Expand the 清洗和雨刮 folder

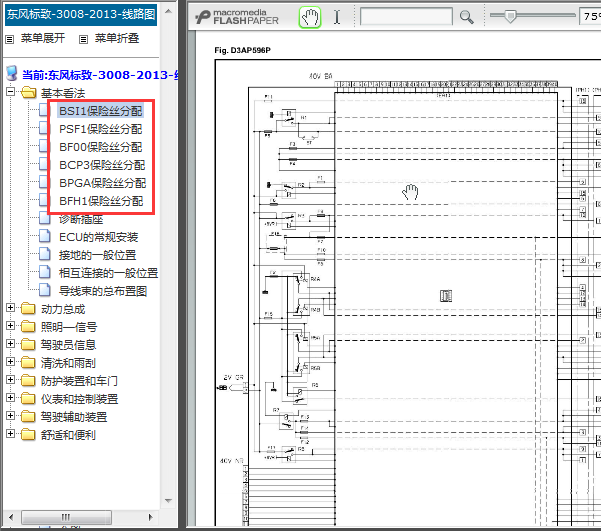click(10, 362)
